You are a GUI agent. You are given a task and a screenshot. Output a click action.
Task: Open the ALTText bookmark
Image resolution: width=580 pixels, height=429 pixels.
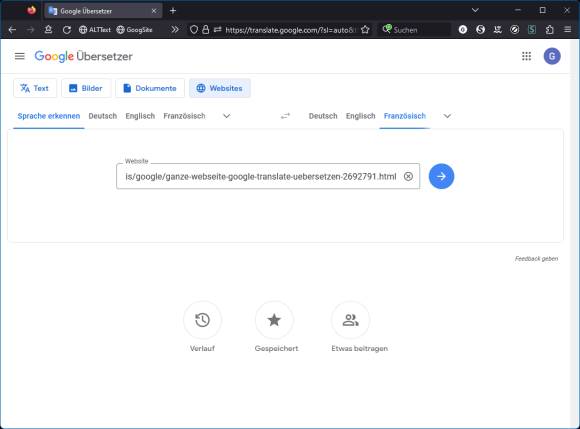pos(95,30)
